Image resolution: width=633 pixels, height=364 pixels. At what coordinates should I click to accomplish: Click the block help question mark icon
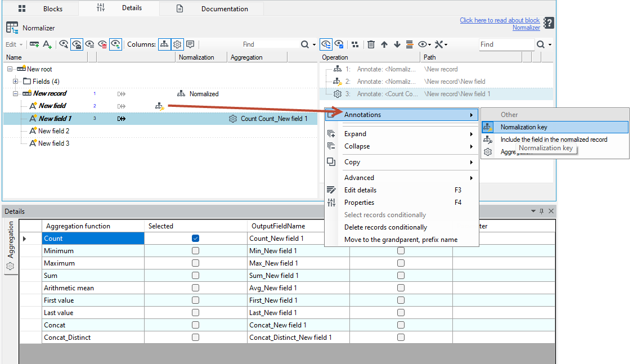point(549,23)
